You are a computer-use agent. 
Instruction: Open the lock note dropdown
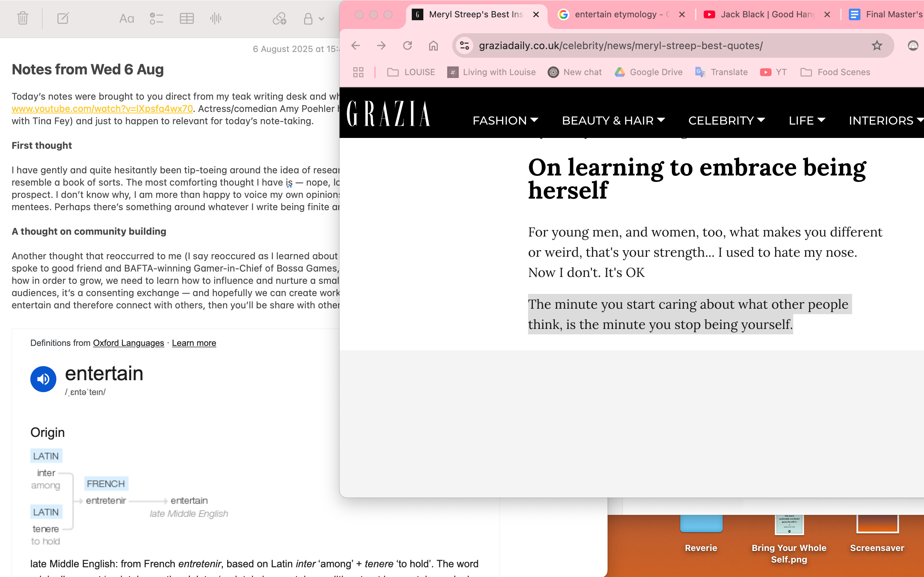(314, 18)
